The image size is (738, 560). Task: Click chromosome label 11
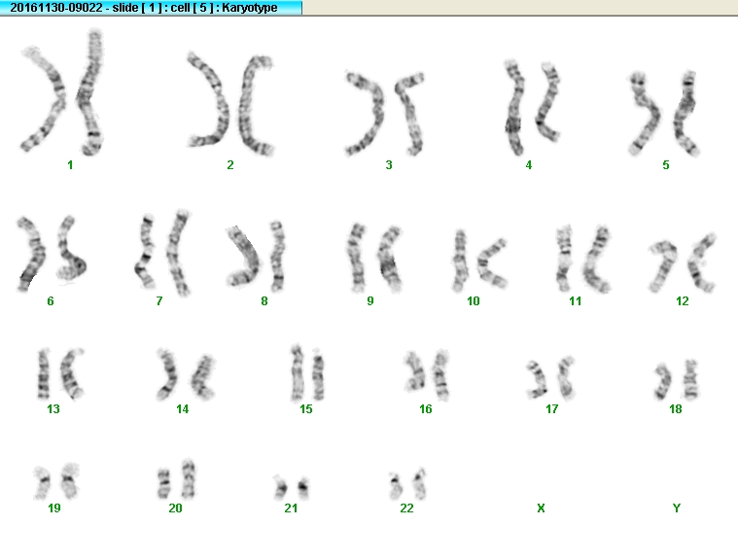click(x=576, y=301)
